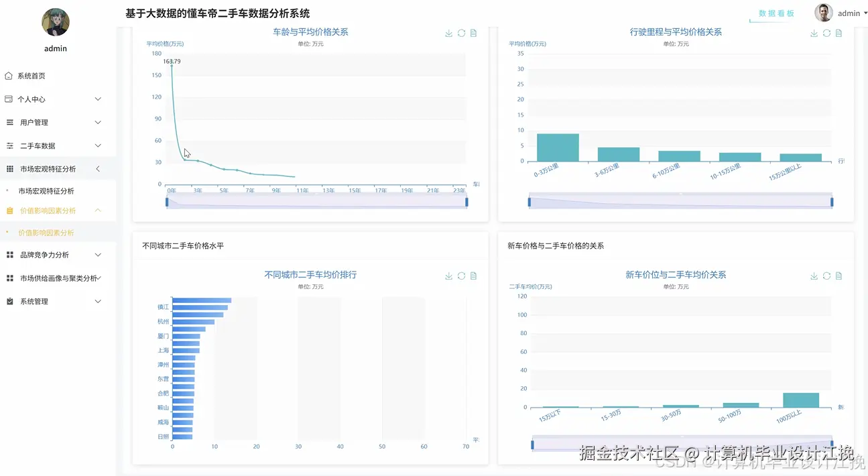This screenshot has width=868, height=476.
Task: Click the 3-6万公里 bar in mileage chart
Action: point(619,154)
